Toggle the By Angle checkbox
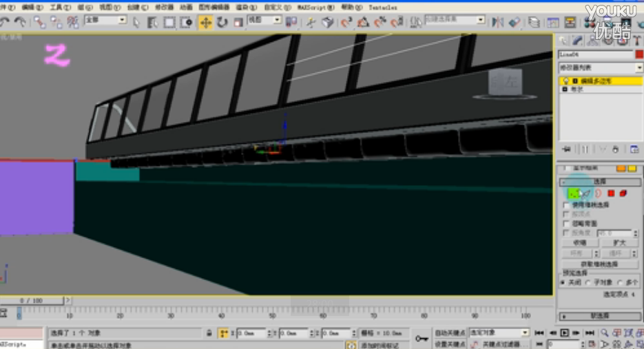This screenshot has height=349, width=644. tap(566, 233)
